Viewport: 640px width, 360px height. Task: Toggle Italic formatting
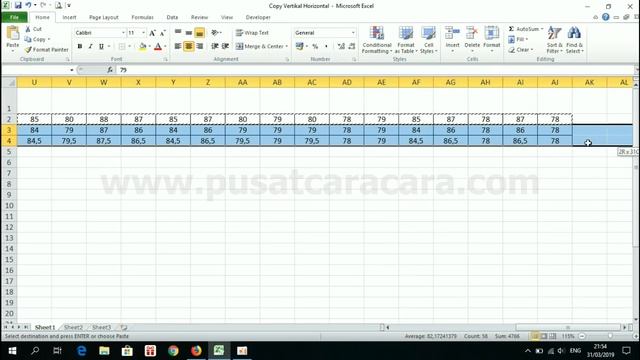91,46
